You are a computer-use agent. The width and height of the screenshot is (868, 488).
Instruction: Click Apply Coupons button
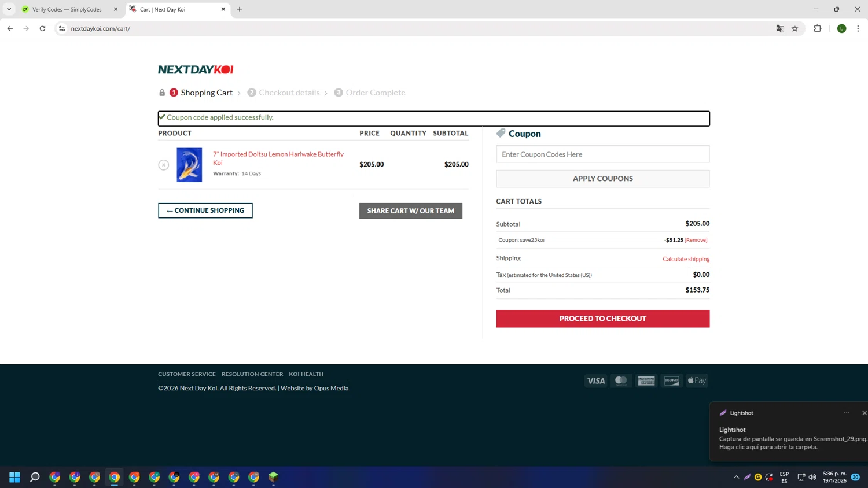(x=603, y=179)
